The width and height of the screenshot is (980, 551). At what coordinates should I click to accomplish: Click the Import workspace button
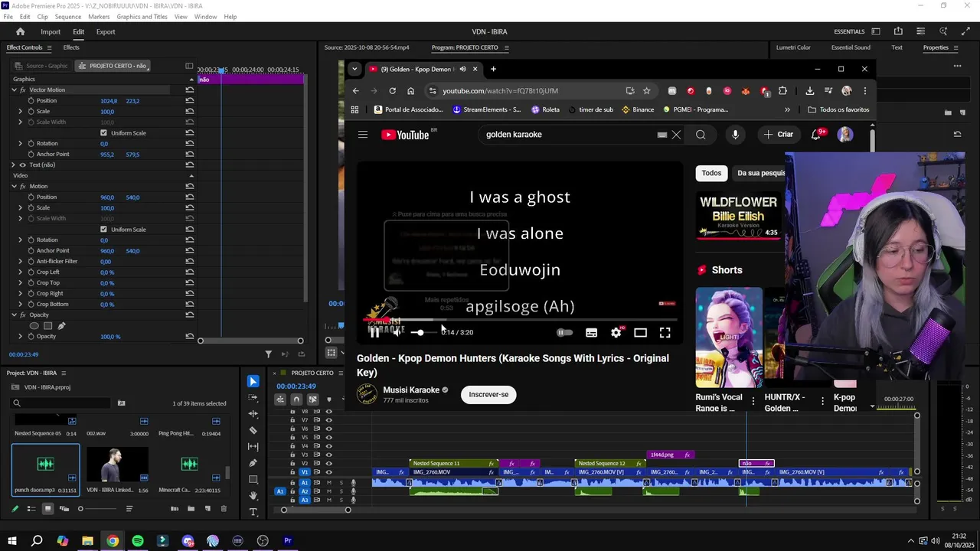pyautogui.click(x=51, y=32)
